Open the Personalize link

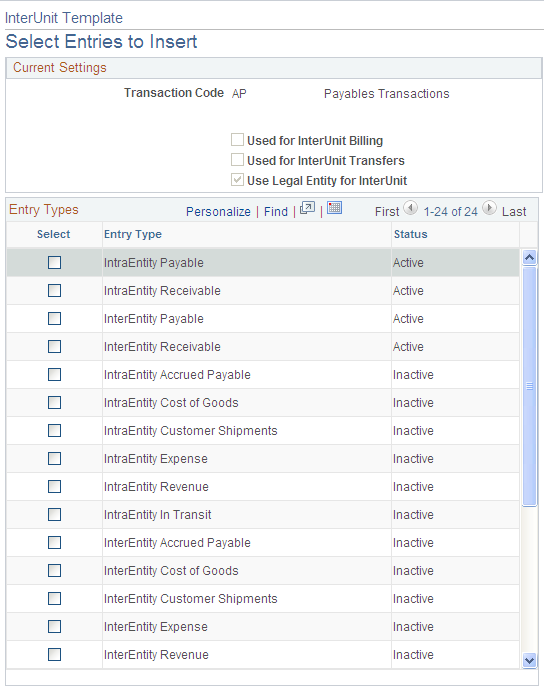pos(218,212)
